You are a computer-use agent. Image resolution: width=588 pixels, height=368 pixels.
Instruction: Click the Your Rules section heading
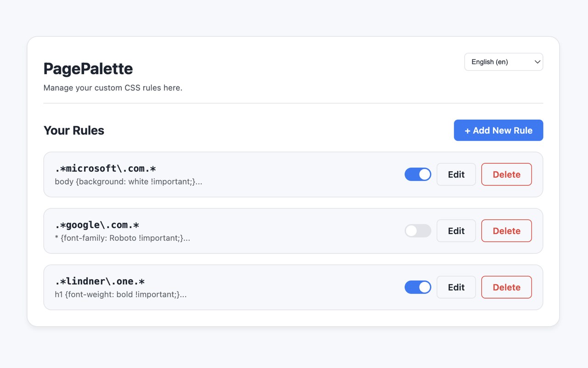click(x=74, y=131)
